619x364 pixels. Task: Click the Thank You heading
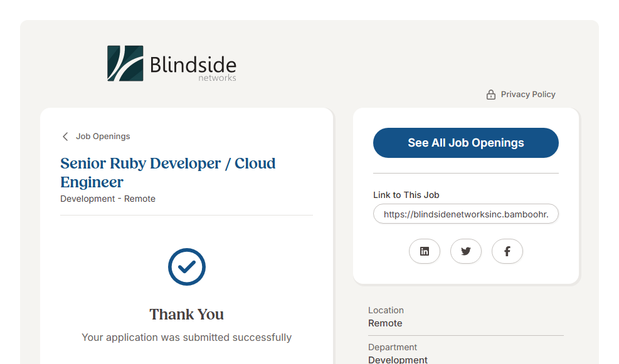pos(186,314)
